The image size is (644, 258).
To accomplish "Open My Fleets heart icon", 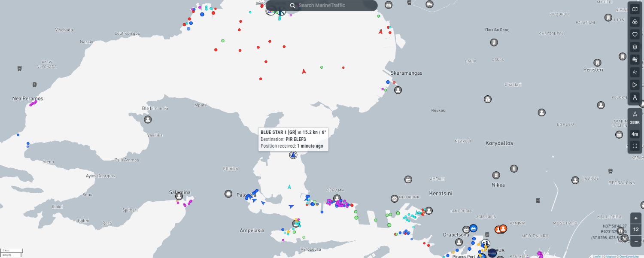I will 635,34.
